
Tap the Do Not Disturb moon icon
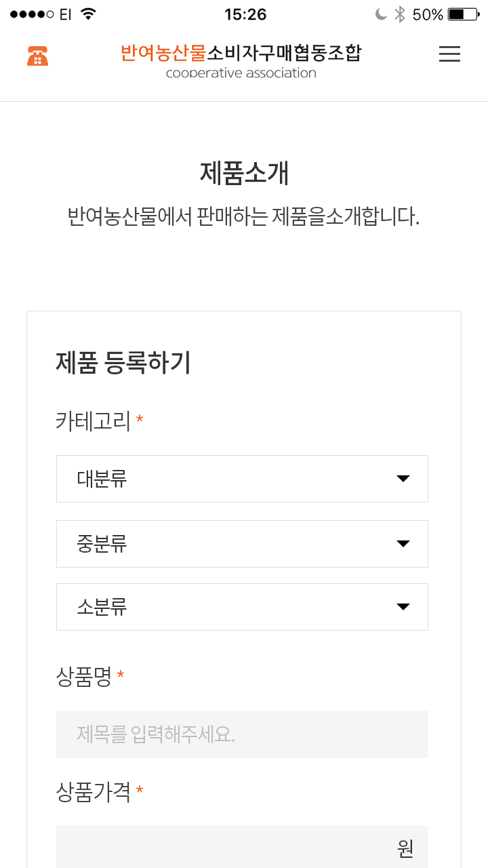point(381,14)
